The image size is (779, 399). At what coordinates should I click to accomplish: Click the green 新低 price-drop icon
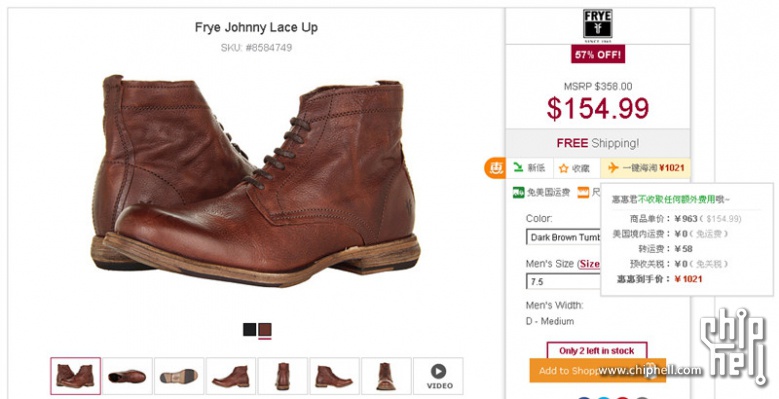click(x=518, y=168)
